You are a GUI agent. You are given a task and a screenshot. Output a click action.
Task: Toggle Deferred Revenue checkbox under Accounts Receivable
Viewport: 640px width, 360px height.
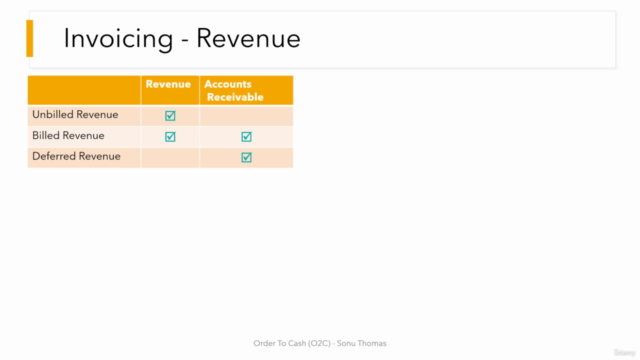coord(246,158)
